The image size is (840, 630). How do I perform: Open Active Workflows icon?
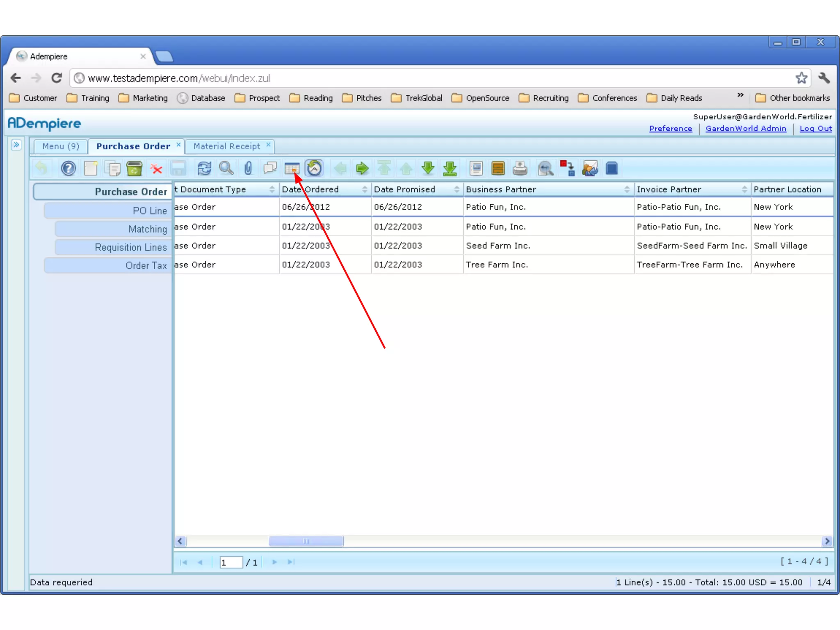point(568,169)
